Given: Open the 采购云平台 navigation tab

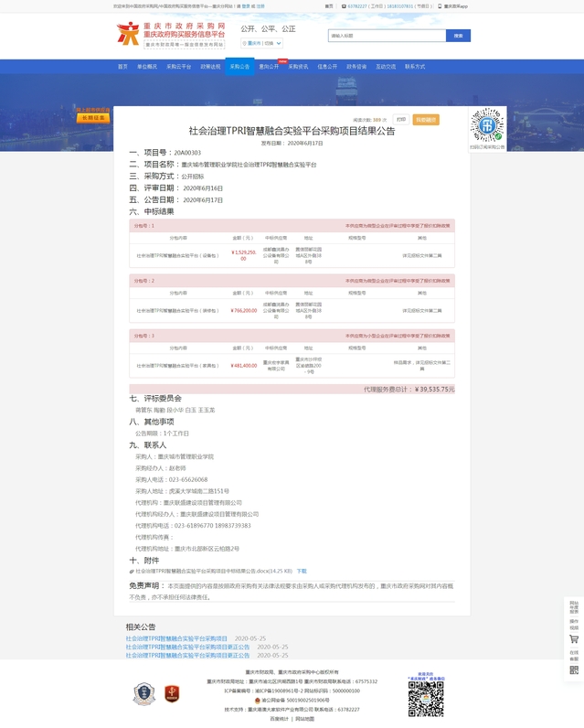Looking at the screenshot, I should pos(179,67).
